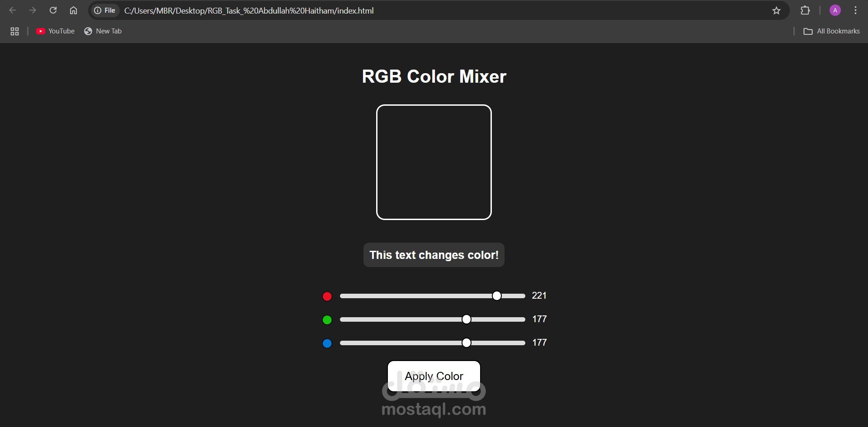Click the blue slider handle
The height and width of the screenshot is (427, 868).
(x=467, y=343)
